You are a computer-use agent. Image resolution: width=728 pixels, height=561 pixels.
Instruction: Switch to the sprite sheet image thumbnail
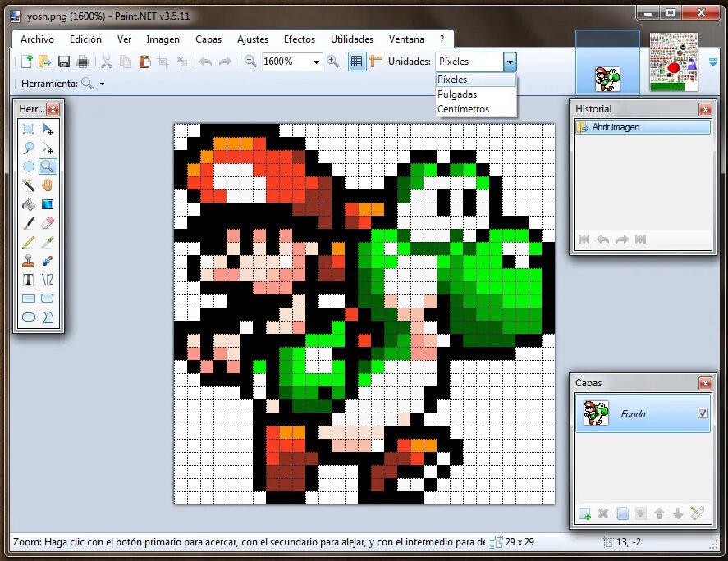pos(673,62)
